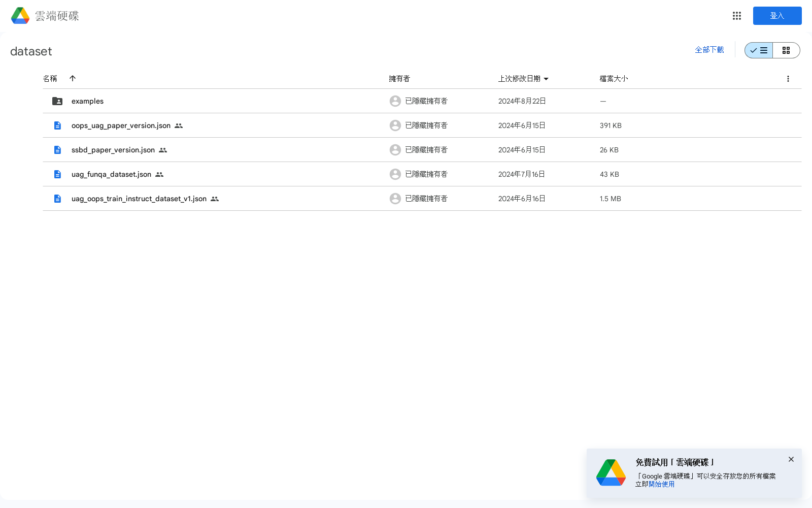812x508 pixels.
Task: Click the dataset folder title
Action: (x=31, y=51)
